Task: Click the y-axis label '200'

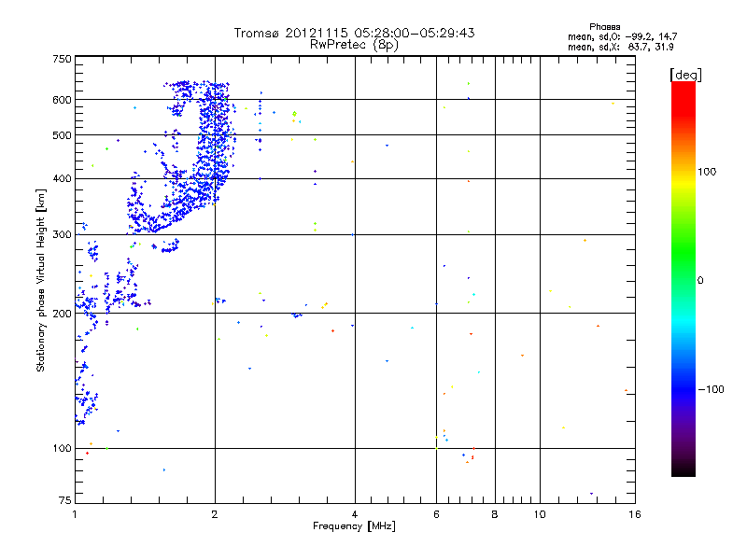Action: point(62,314)
